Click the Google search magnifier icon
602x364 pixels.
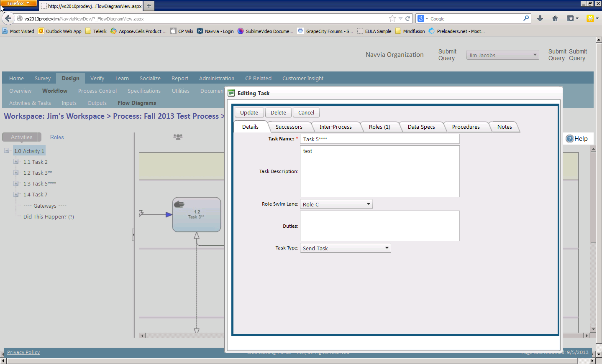click(526, 18)
